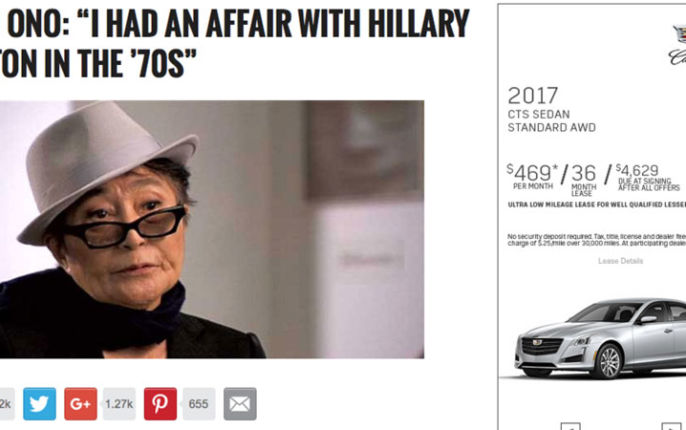Viewport: 686px width, 430px height.
Task: Email the article using envelope icon
Action: tap(240, 404)
